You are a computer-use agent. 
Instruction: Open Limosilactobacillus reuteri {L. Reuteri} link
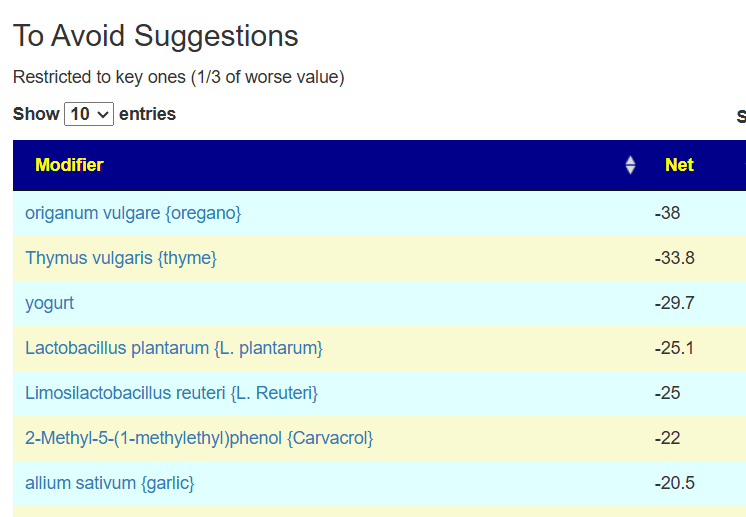[x=171, y=393]
